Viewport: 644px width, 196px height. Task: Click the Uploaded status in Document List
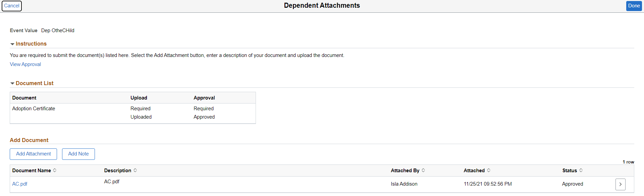[141, 117]
